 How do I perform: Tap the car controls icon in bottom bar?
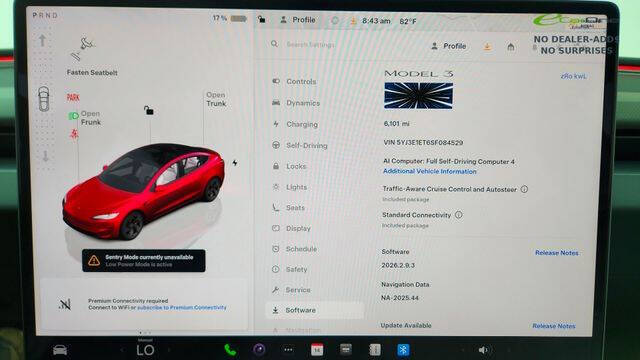[x=60, y=350]
